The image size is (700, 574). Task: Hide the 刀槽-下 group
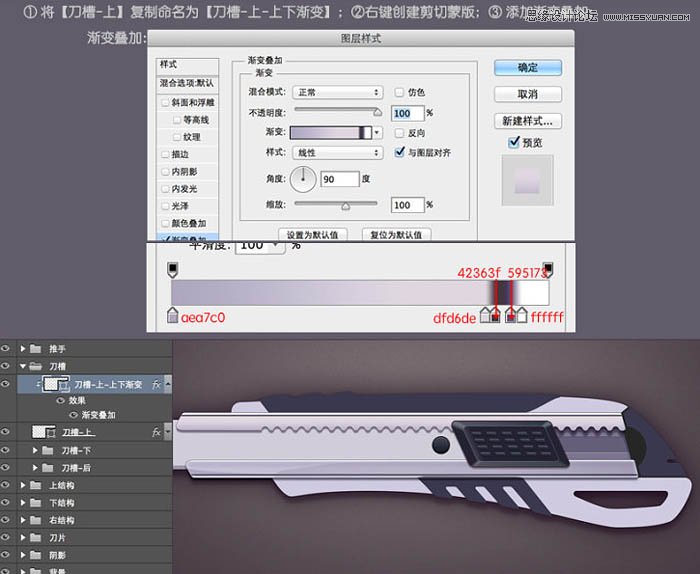(x=6, y=450)
